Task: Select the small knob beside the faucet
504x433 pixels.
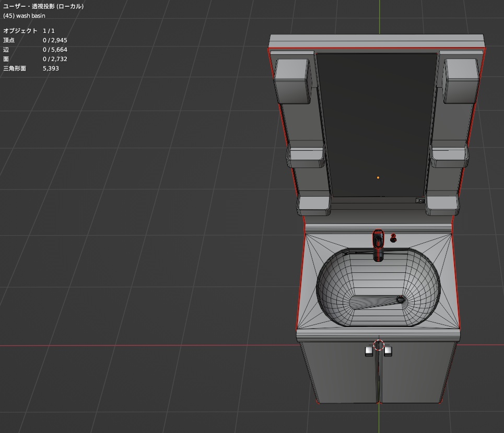Action: point(393,238)
